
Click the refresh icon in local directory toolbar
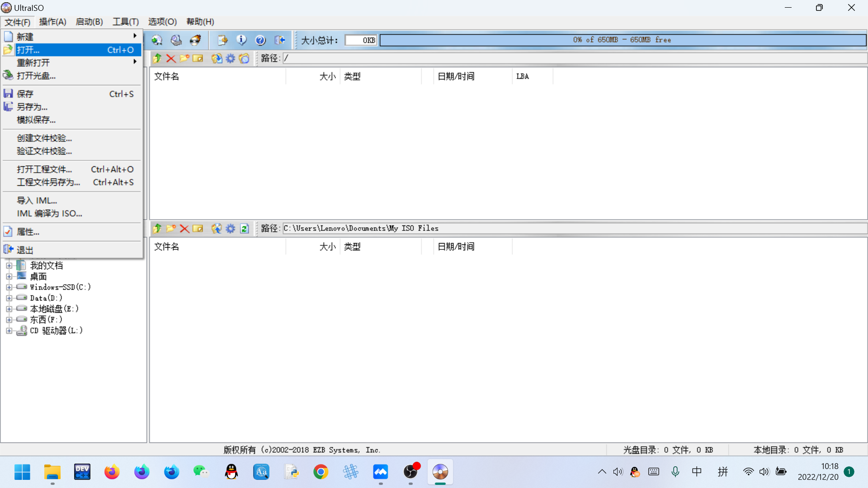pyautogui.click(x=245, y=229)
